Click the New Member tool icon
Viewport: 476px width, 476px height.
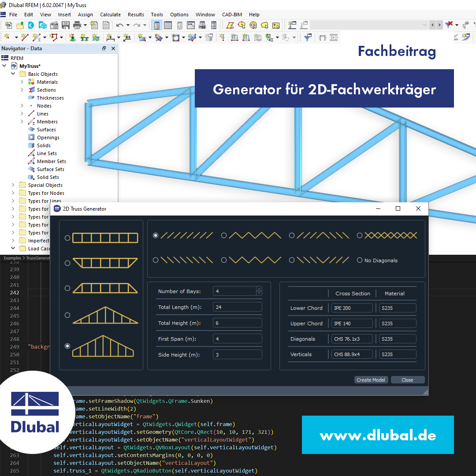(x=37, y=37)
